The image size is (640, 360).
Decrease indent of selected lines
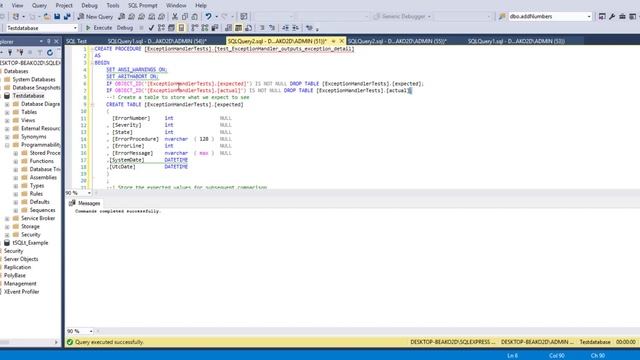pos(285,28)
